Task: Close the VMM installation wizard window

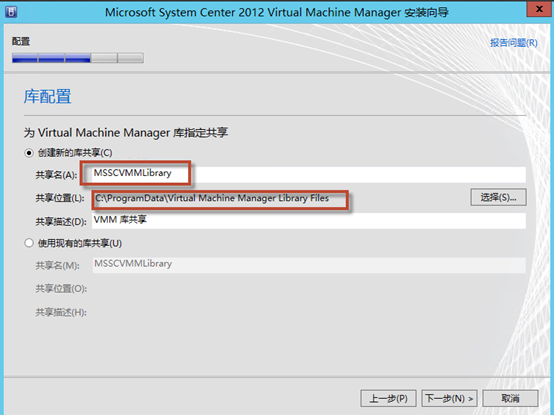Action: (x=539, y=10)
